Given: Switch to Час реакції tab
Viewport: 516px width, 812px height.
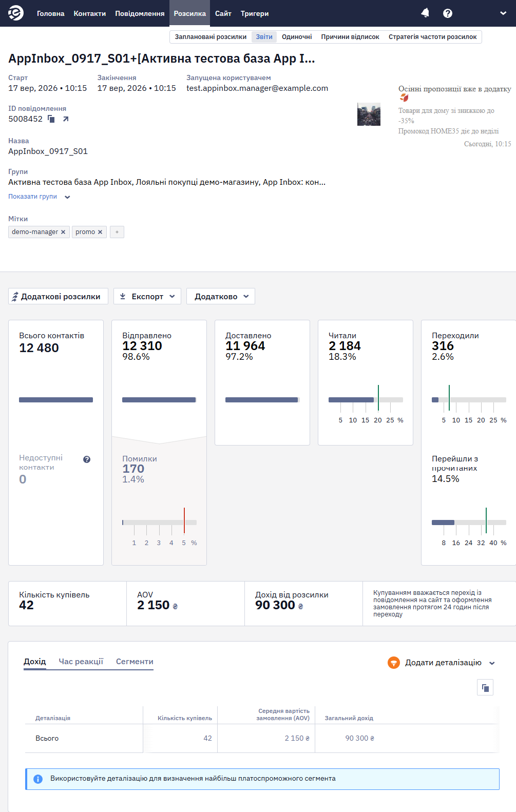Looking at the screenshot, I should (81, 662).
